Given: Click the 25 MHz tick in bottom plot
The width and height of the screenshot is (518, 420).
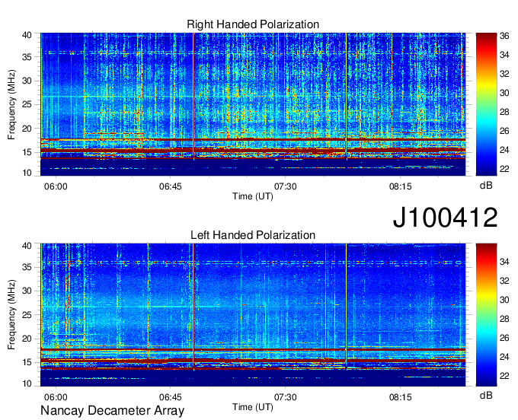Looking at the screenshot, I should (27, 315).
